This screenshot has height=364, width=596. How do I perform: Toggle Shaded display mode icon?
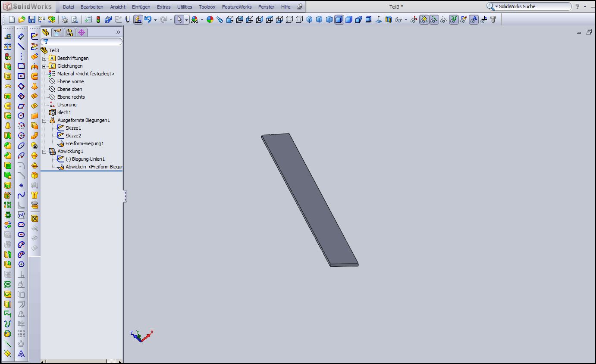click(x=349, y=19)
